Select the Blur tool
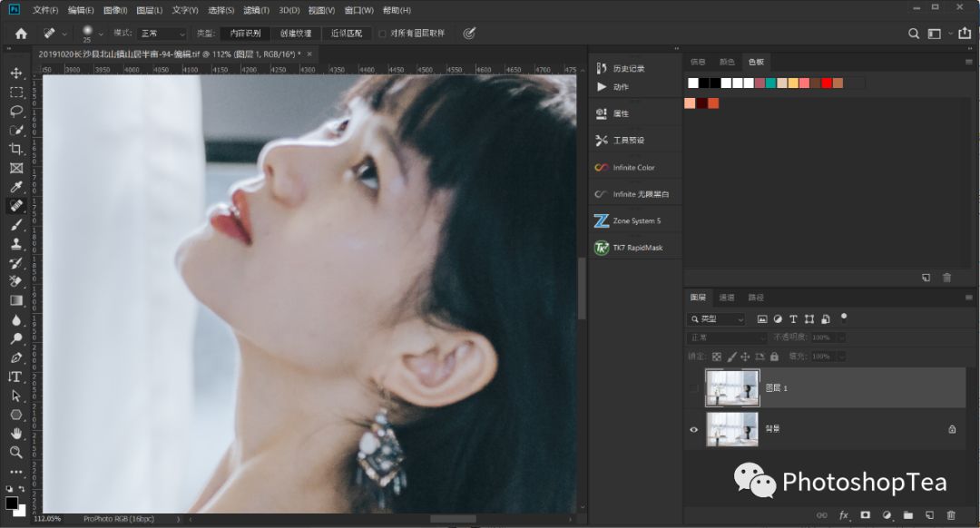 [16, 320]
